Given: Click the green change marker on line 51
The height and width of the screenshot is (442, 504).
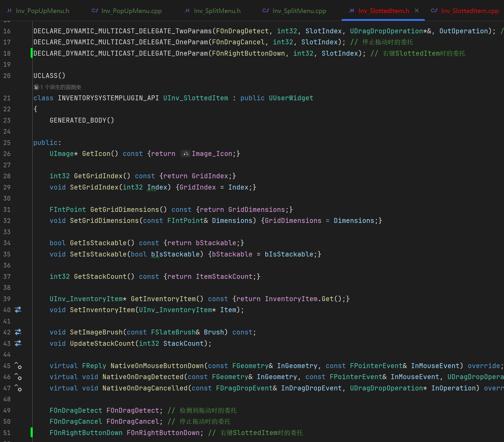Looking at the screenshot, I should click(x=32, y=433).
